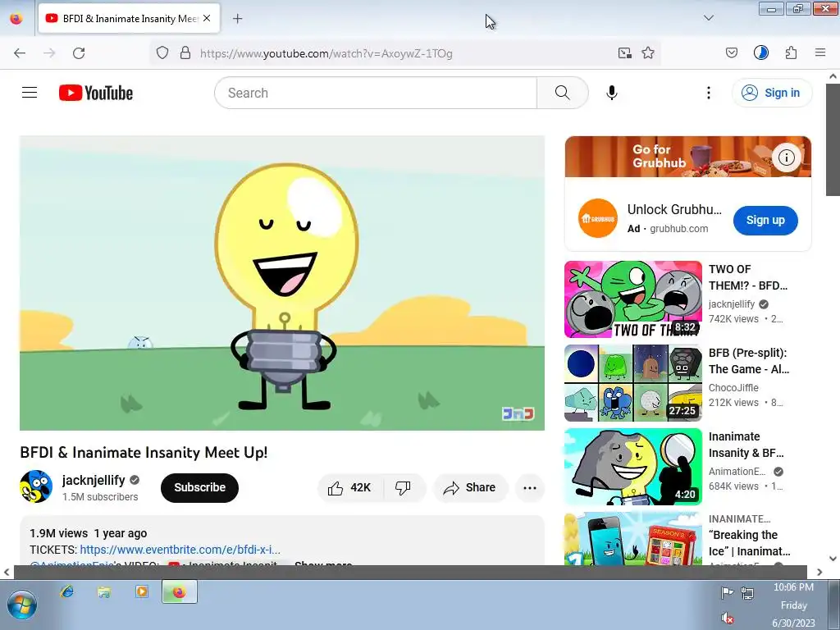Image resolution: width=840 pixels, height=630 pixels.
Task: Toggle picture-in-picture icon in address bar
Action: pos(624,52)
